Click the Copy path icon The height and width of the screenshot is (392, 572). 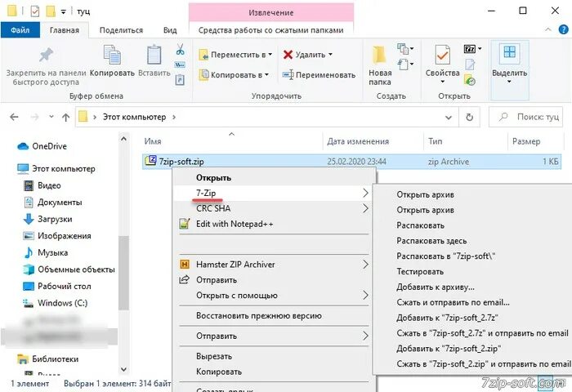[180, 65]
